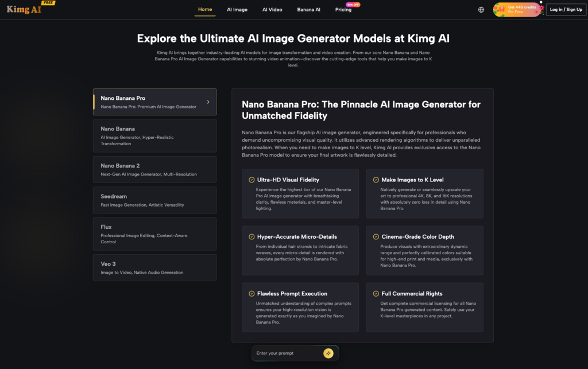Click the Ultra-HD Visual Fidelity heading
Screen dimensions: 588x369
(288, 180)
